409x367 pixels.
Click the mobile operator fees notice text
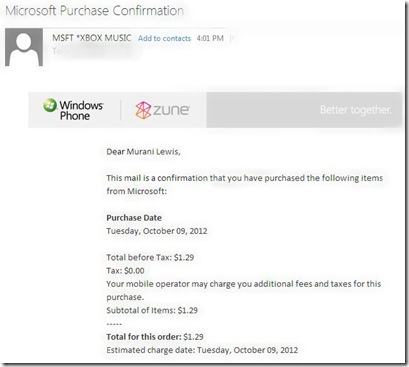coord(244,290)
